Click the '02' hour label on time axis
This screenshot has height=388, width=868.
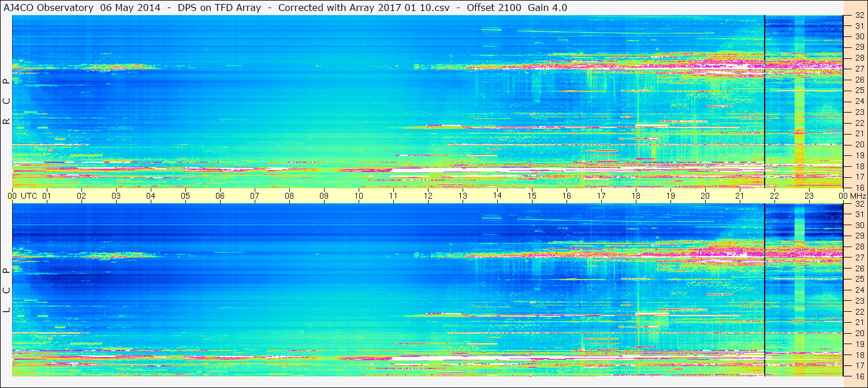tap(81, 196)
